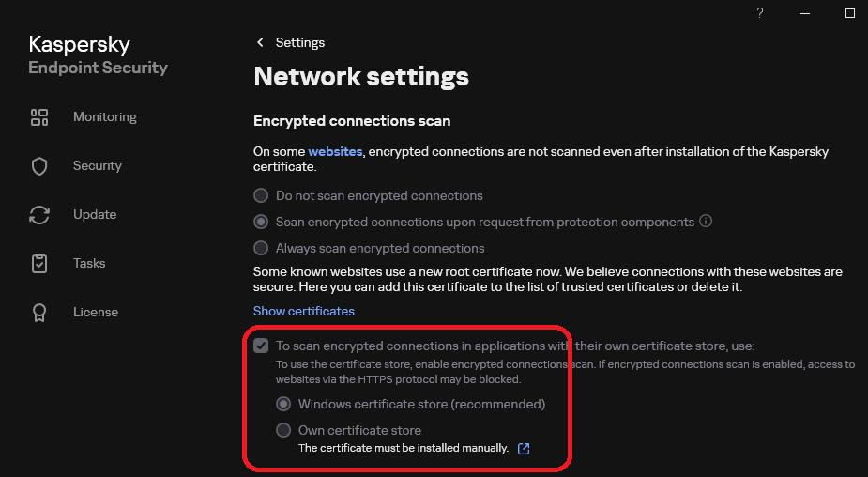Open external link icon for manual certificate installation
Viewport: 868px width, 477px height.
point(524,449)
